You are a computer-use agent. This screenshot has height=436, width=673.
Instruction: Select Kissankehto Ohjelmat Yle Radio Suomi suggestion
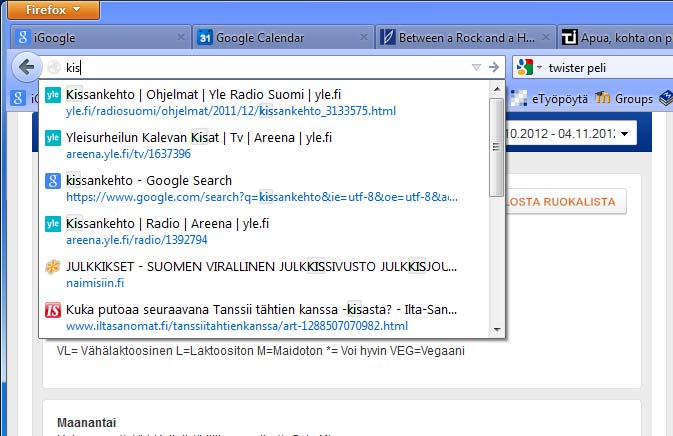pyautogui.click(x=264, y=102)
